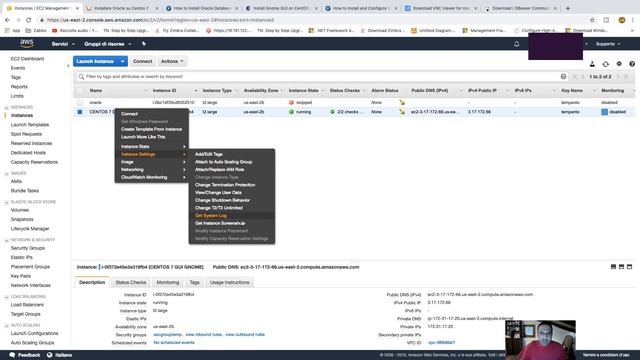This screenshot has width=640, height=360.
Task: Open Security Groups in sidebar
Action: tap(28, 248)
